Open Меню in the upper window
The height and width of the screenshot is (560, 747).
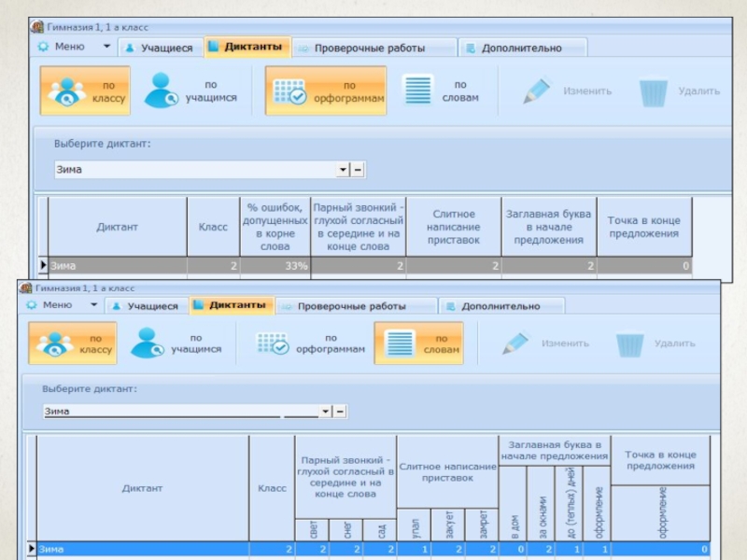tap(62, 47)
